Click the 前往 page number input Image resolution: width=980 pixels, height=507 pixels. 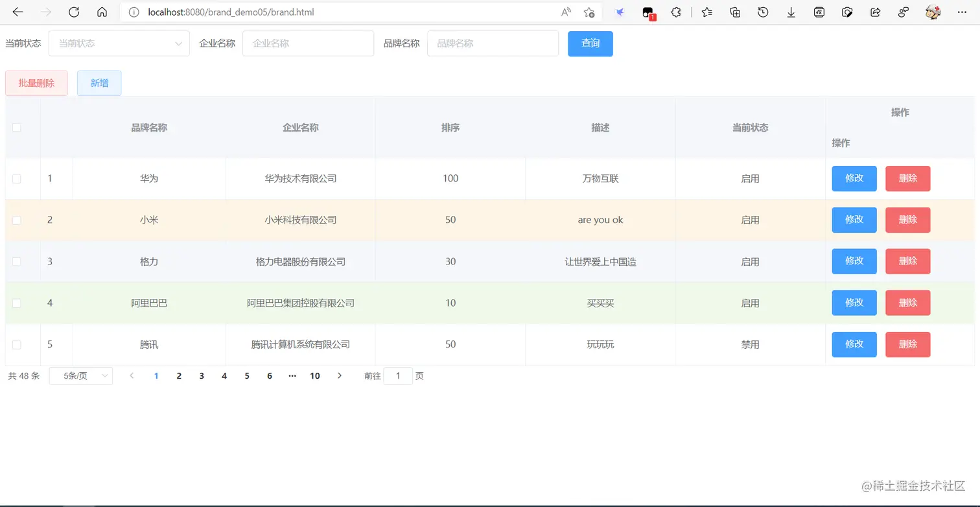coord(398,376)
